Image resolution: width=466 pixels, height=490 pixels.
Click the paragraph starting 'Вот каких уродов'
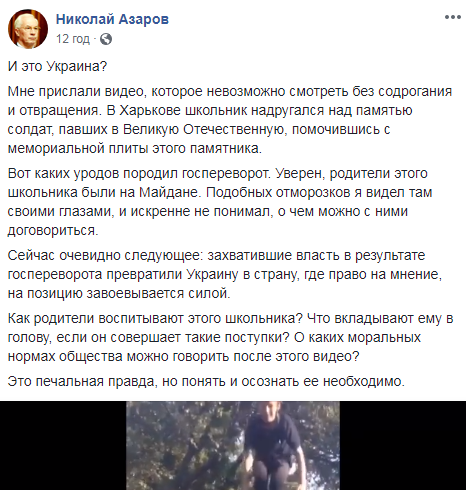click(x=220, y=202)
